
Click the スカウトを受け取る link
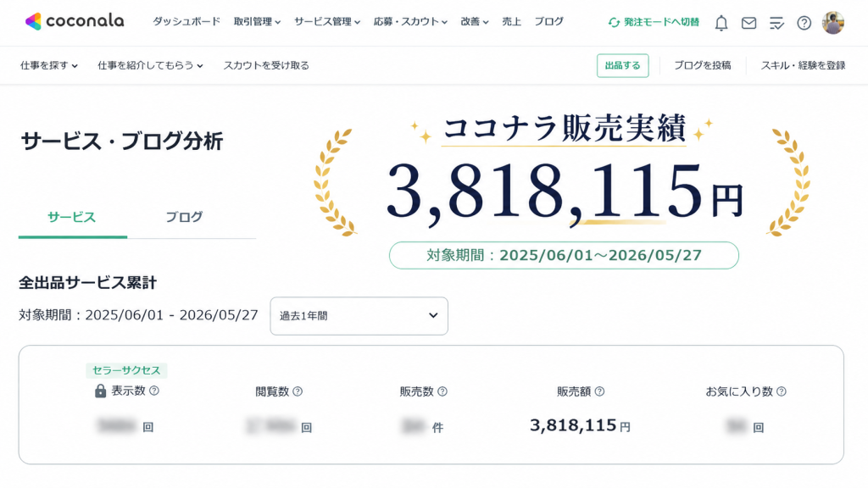pos(266,65)
